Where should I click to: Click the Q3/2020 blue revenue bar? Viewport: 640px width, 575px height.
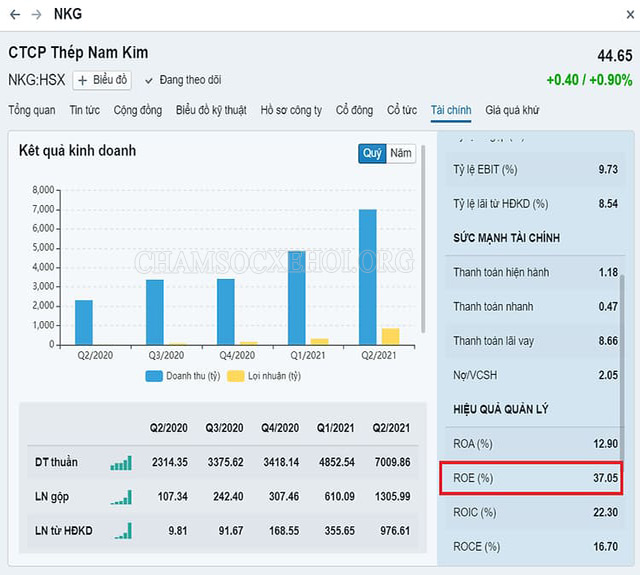(155, 312)
